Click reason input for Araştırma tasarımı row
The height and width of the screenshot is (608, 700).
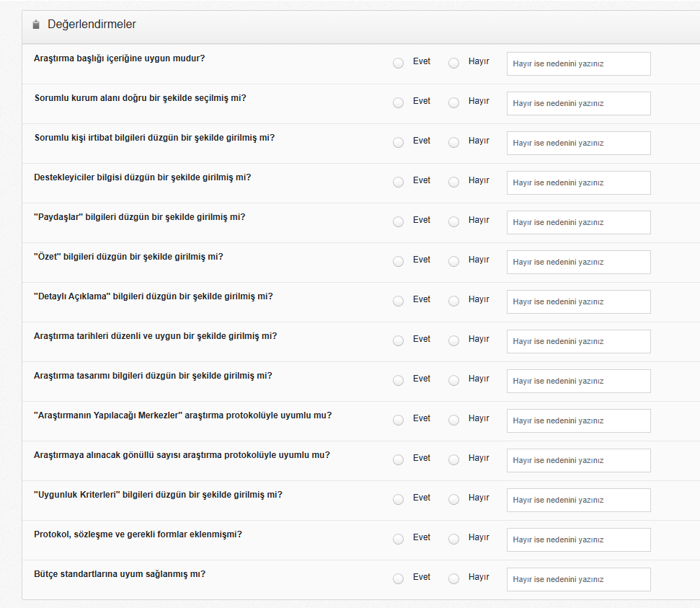578,381
